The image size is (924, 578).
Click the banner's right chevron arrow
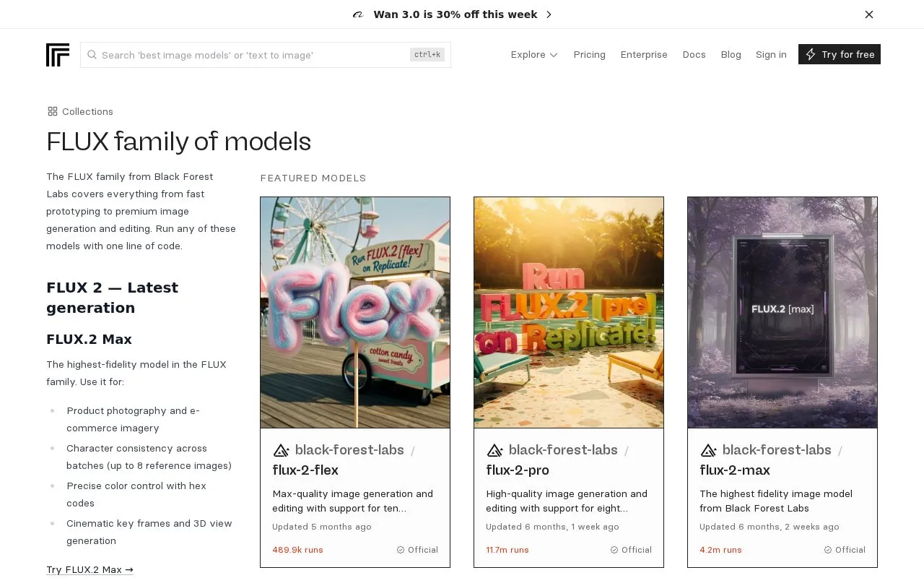549,14
